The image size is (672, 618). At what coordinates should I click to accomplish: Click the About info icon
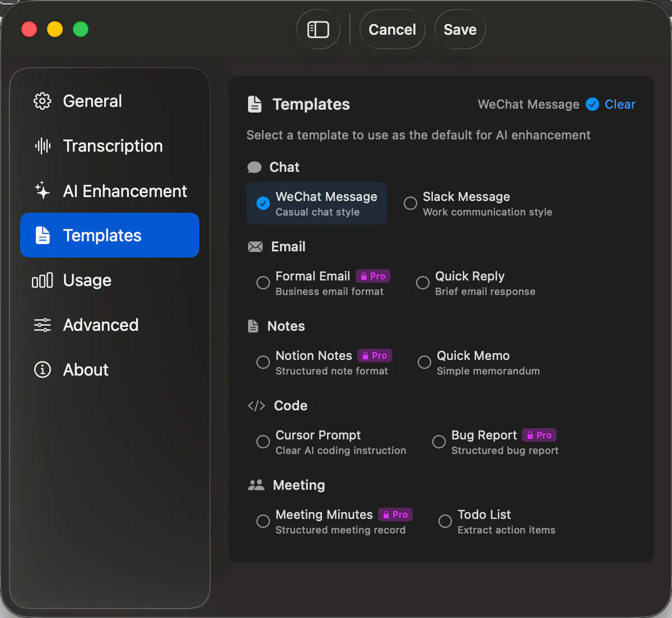pyautogui.click(x=43, y=369)
